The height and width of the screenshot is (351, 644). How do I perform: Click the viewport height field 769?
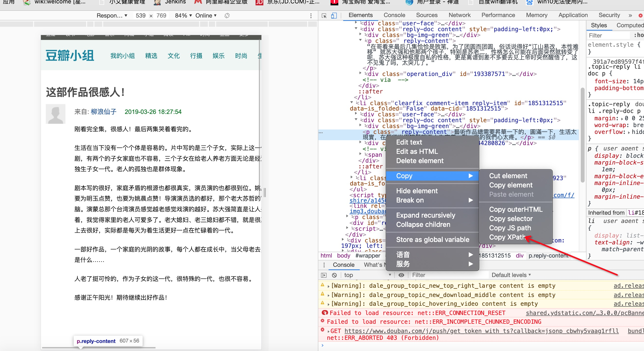(x=161, y=16)
